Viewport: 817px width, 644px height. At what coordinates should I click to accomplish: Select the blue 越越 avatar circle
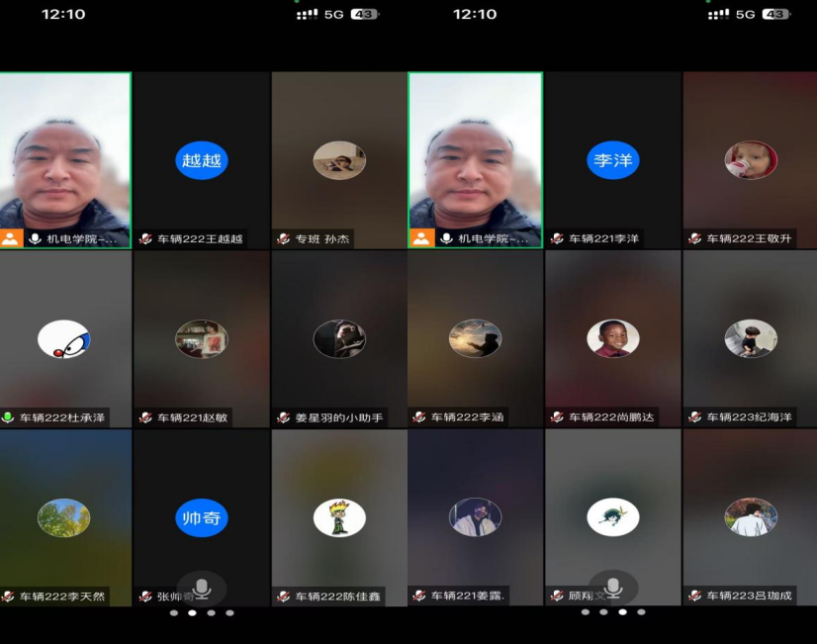pos(202,160)
